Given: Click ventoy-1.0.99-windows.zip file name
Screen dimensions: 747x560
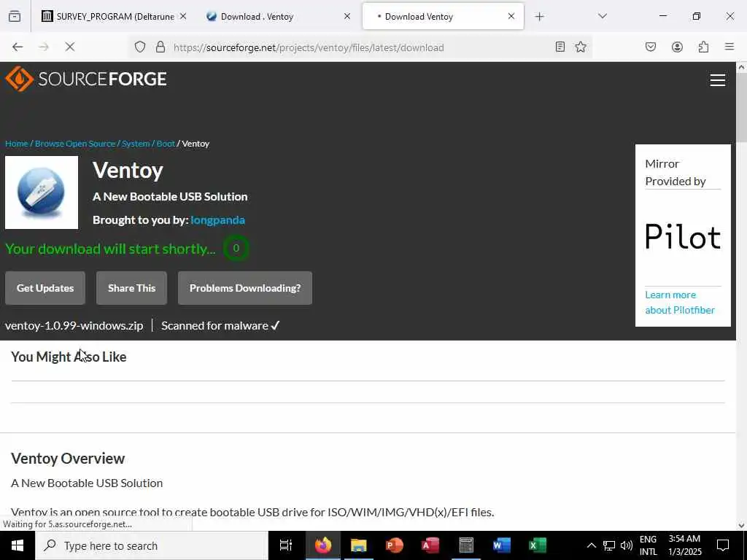Looking at the screenshot, I should (x=74, y=326).
